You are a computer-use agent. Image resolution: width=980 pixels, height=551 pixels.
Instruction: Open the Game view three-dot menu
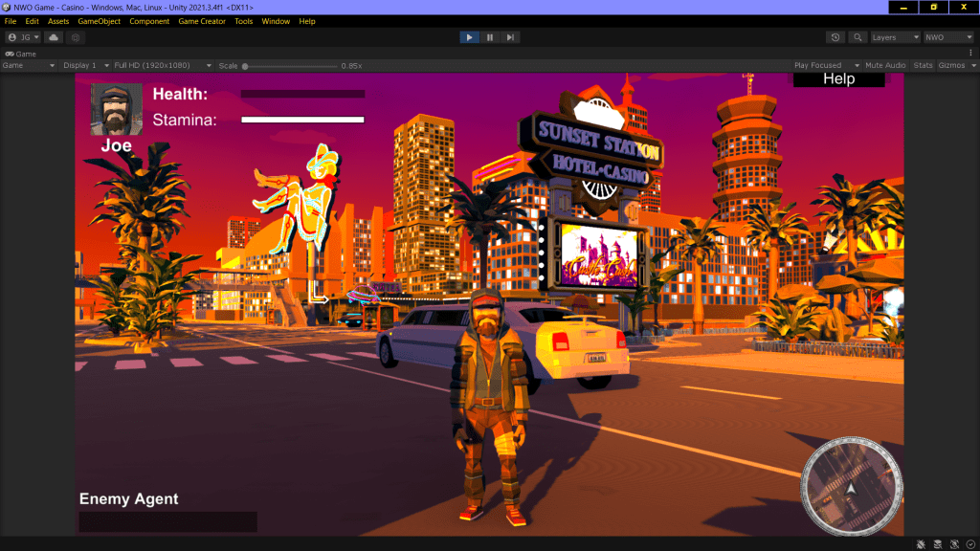point(971,54)
